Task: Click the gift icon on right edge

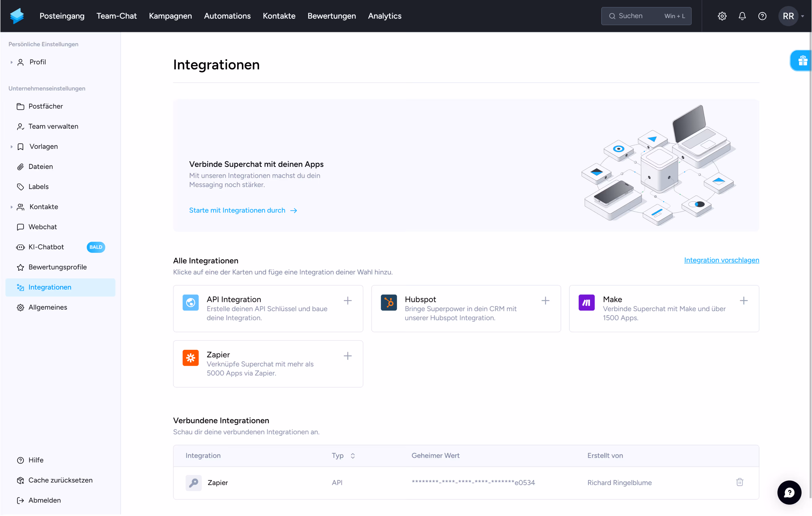Action: coord(802,61)
